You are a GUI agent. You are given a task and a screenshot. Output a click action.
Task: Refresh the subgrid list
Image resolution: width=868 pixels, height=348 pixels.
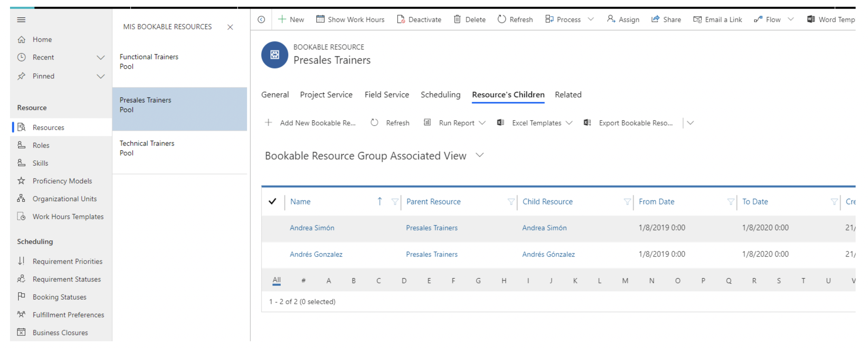click(x=390, y=123)
